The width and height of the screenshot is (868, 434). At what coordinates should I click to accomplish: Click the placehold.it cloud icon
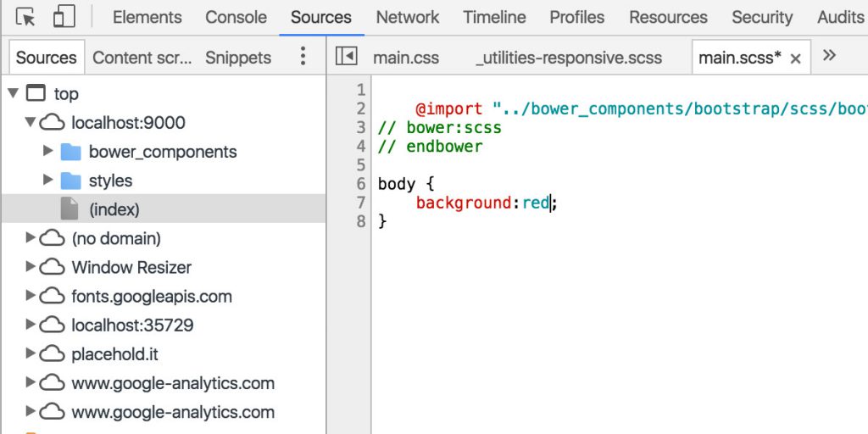pos(53,354)
